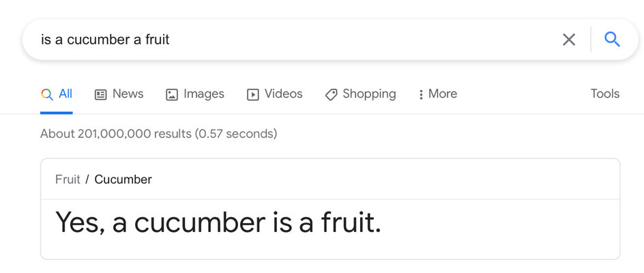Click the multicolor All search icon
This screenshot has width=644, height=273.
(47, 95)
